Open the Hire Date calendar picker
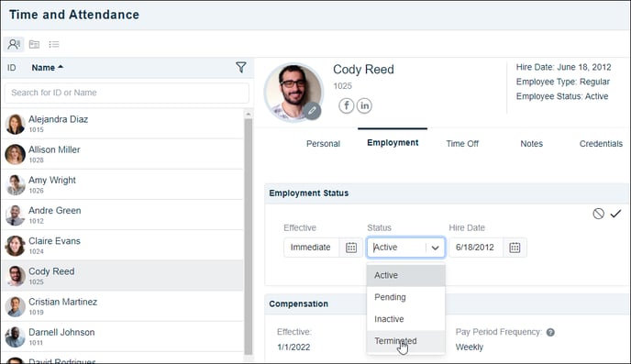This screenshot has height=364, width=631. point(515,248)
